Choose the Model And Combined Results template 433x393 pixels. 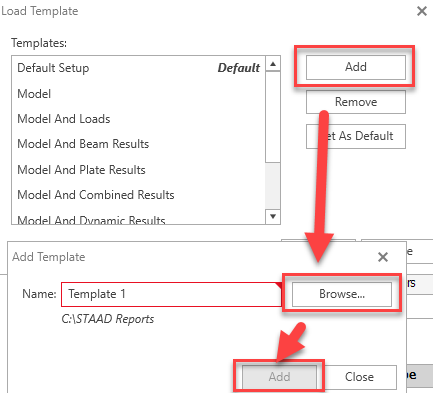[138, 195]
